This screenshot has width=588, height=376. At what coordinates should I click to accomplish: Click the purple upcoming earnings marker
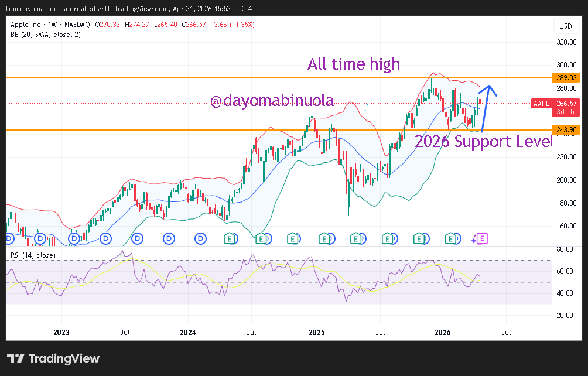click(x=482, y=238)
